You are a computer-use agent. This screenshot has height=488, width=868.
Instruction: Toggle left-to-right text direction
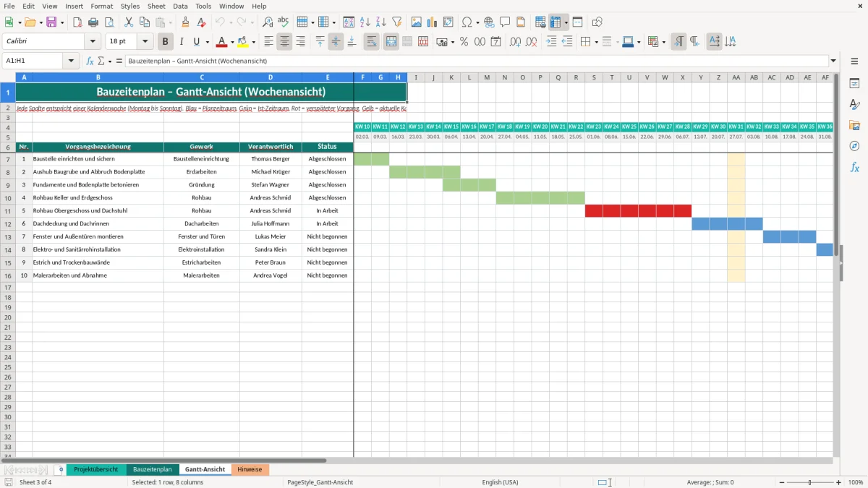[x=678, y=42]
